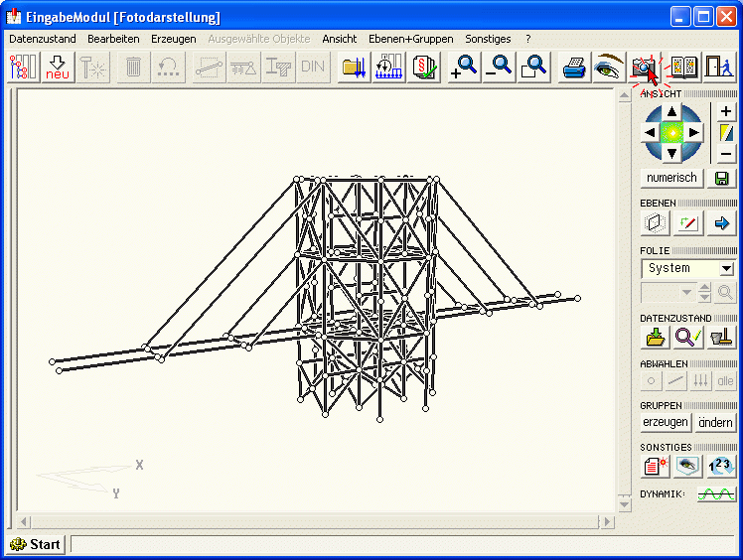Toggle the Dynamik green wave button
This screenshot has height=560, width=743.
pyautogui.click(x=715, y=493)
